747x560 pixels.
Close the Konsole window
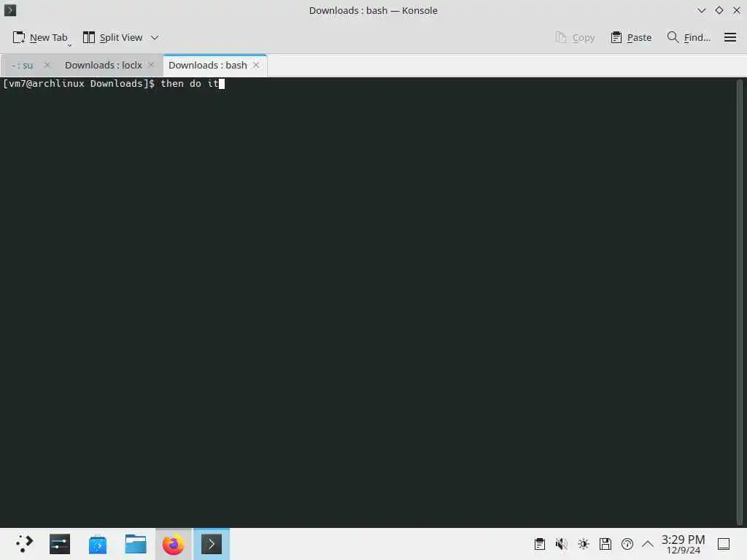[x=737, y=10]
